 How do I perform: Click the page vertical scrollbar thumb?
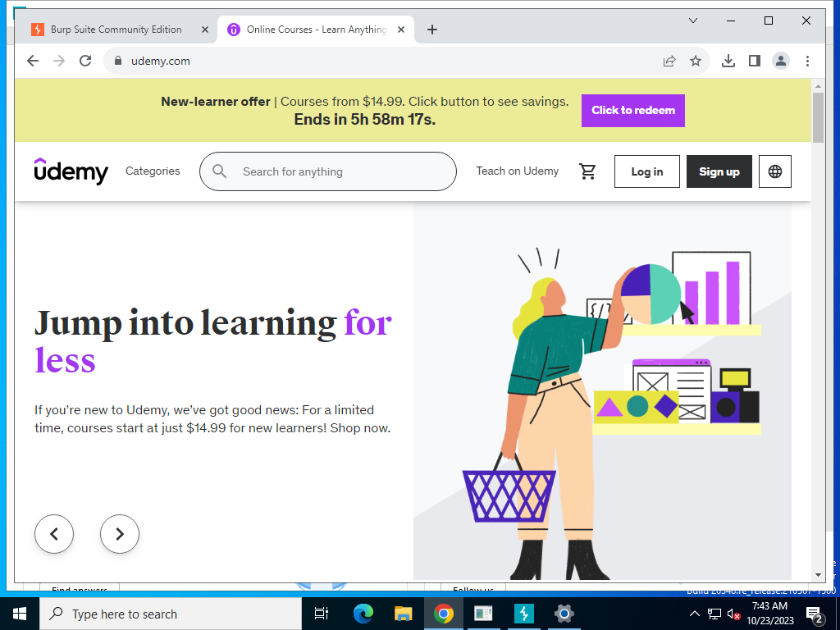818,117
